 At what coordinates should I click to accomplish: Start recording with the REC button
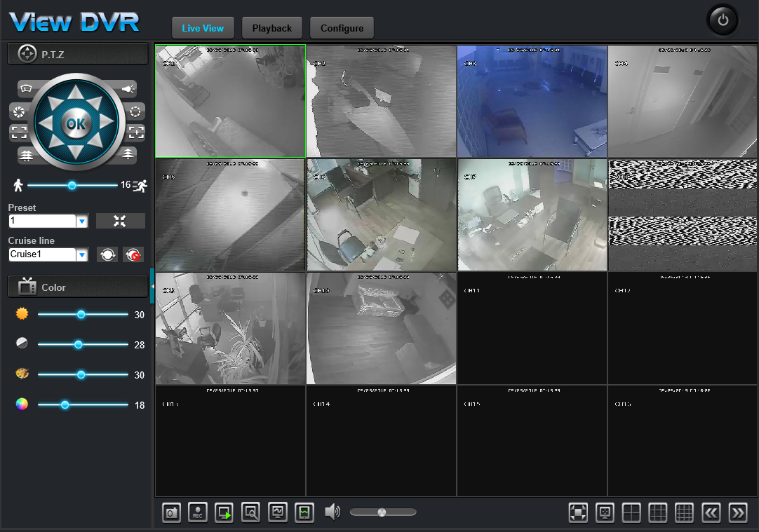point(198,512)
